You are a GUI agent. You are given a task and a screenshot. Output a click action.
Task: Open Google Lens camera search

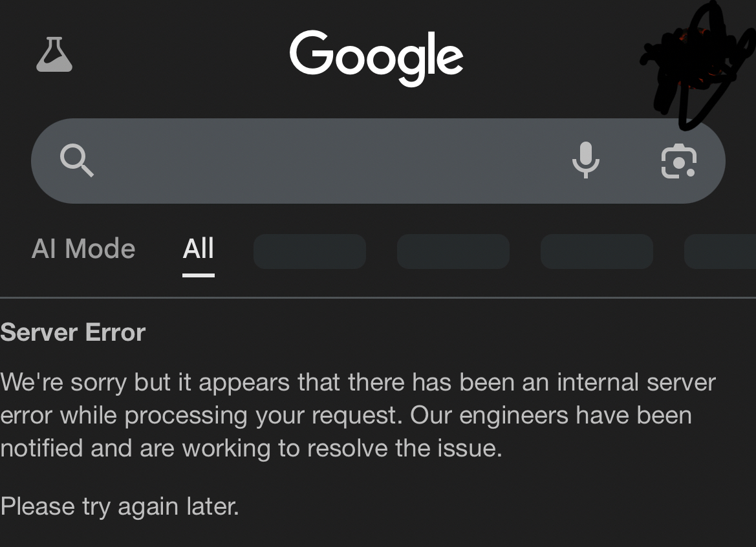click(678, 161)
